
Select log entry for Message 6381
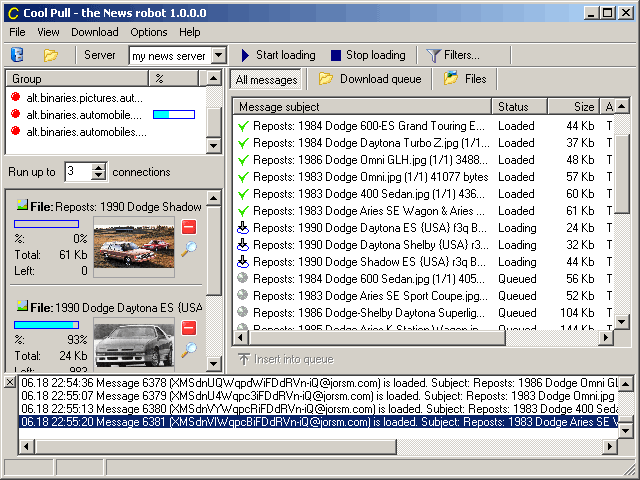(x=318, y=422)
